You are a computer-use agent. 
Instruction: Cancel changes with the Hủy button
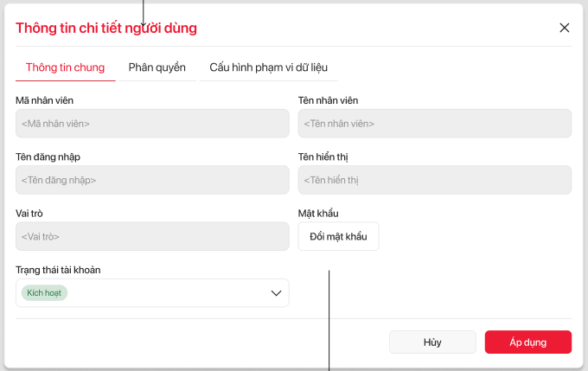[432, 342]
